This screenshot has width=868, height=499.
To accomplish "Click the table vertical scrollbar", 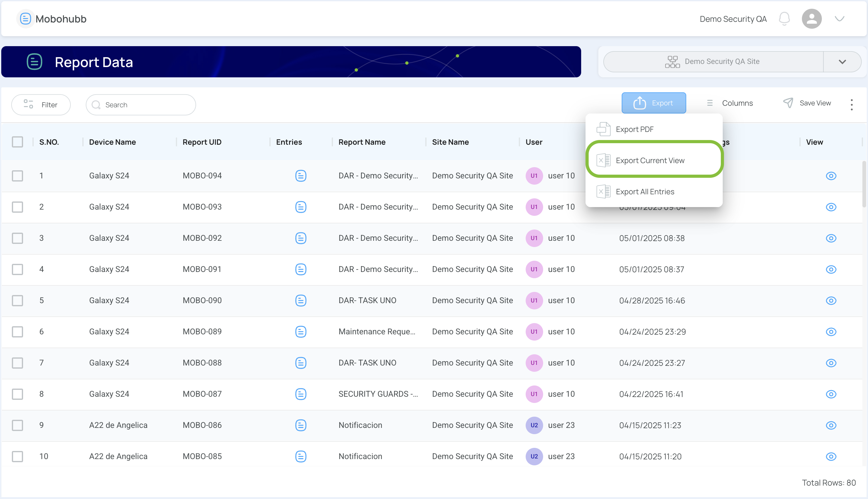I will tap(865, 185).
